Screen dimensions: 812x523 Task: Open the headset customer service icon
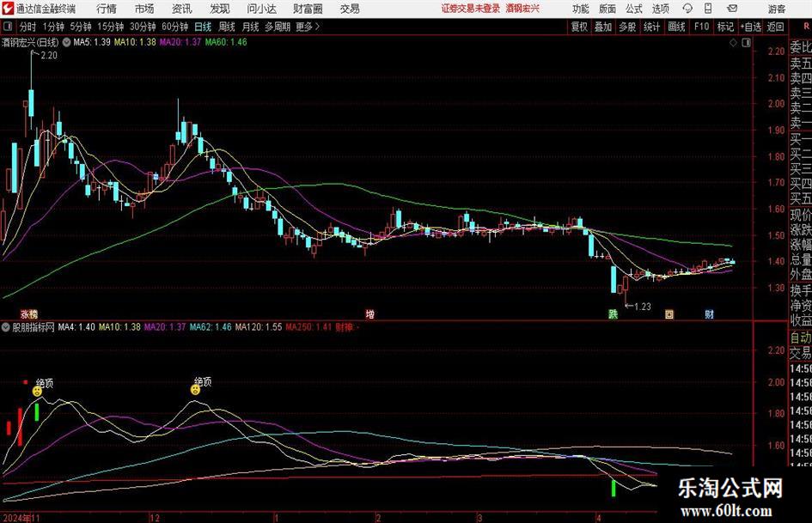[687, 9]
